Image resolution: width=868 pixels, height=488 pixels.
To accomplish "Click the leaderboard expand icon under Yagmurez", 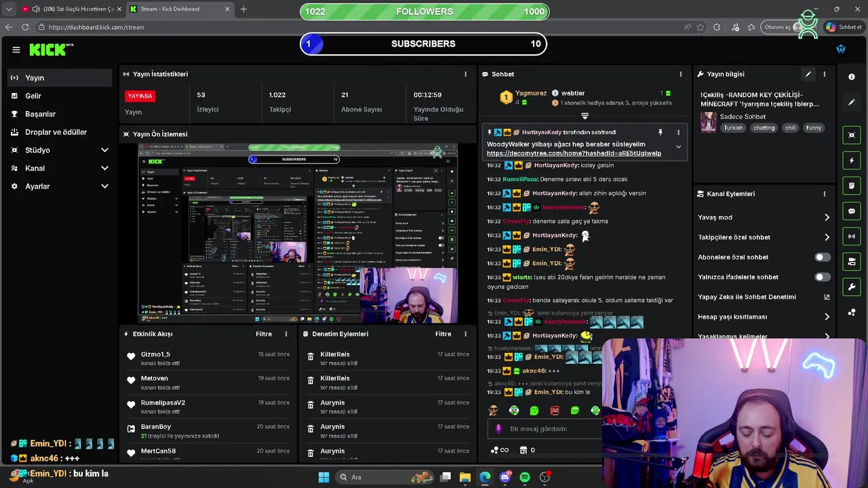I will [585, 117].
